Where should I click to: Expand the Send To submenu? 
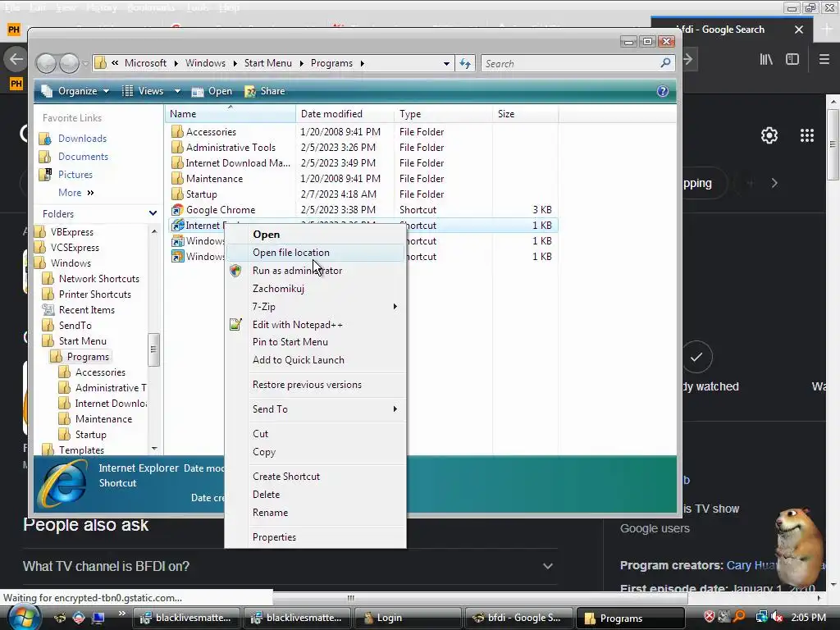[395, 409]
